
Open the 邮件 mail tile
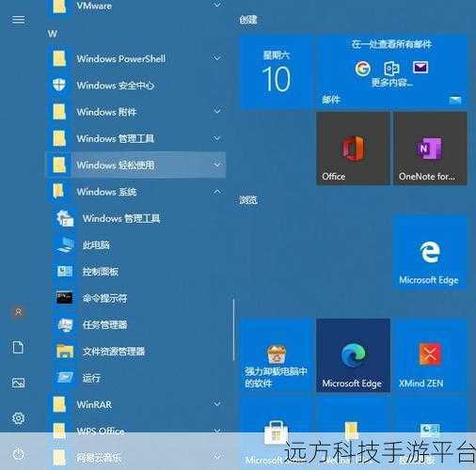(391, 72)
